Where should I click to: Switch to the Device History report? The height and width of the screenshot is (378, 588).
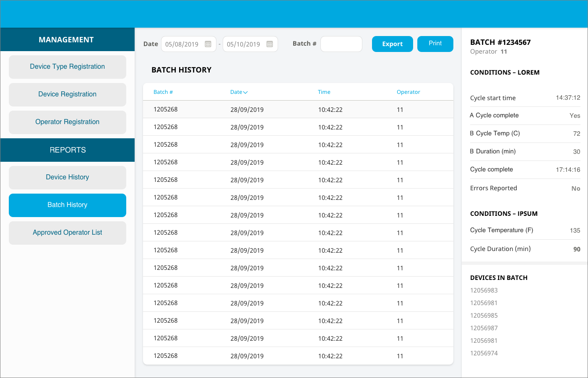coord(67,177)
